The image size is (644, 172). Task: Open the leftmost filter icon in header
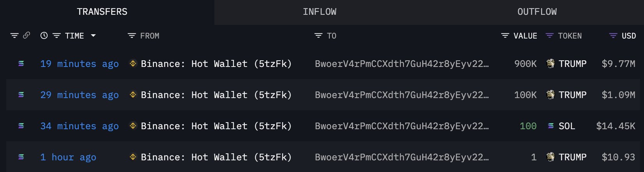[14, 35]
